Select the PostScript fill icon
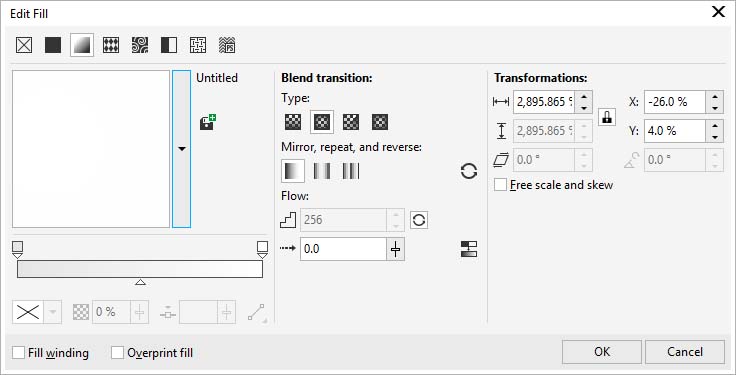This screenshot has height=375, width=736. point(227,45)
